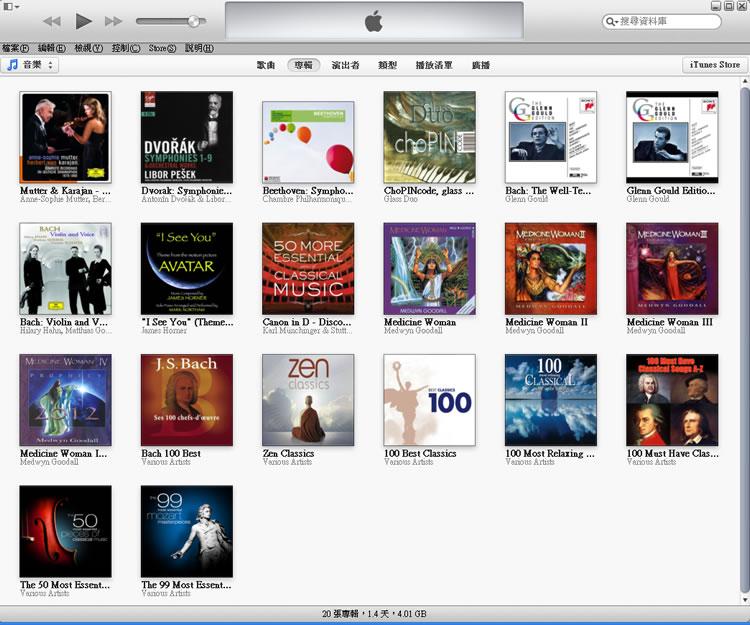750x625 pixels.
Task: Open the iTunes Store button
Action: coord(715,65)
